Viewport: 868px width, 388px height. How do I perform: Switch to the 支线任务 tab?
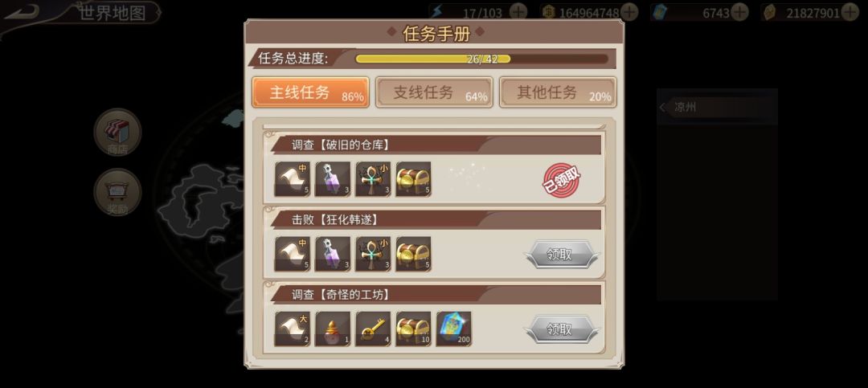click(434, 92)
